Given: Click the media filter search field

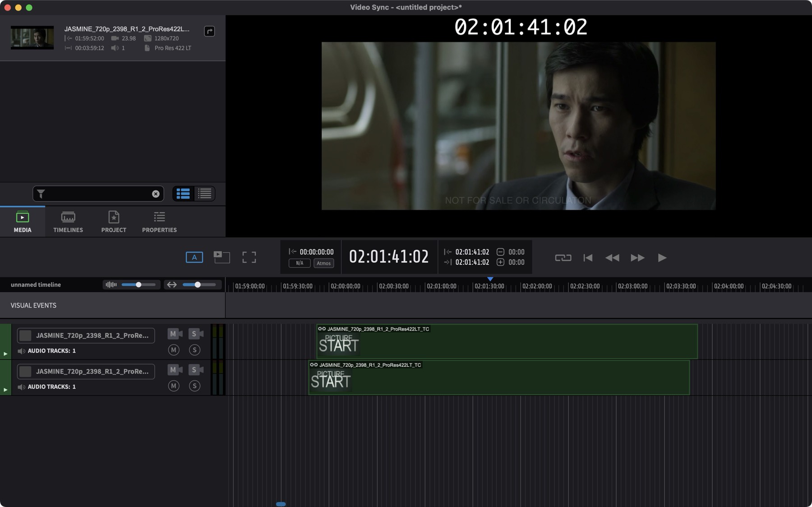Looking at the screenshot, I should (98, 194).
